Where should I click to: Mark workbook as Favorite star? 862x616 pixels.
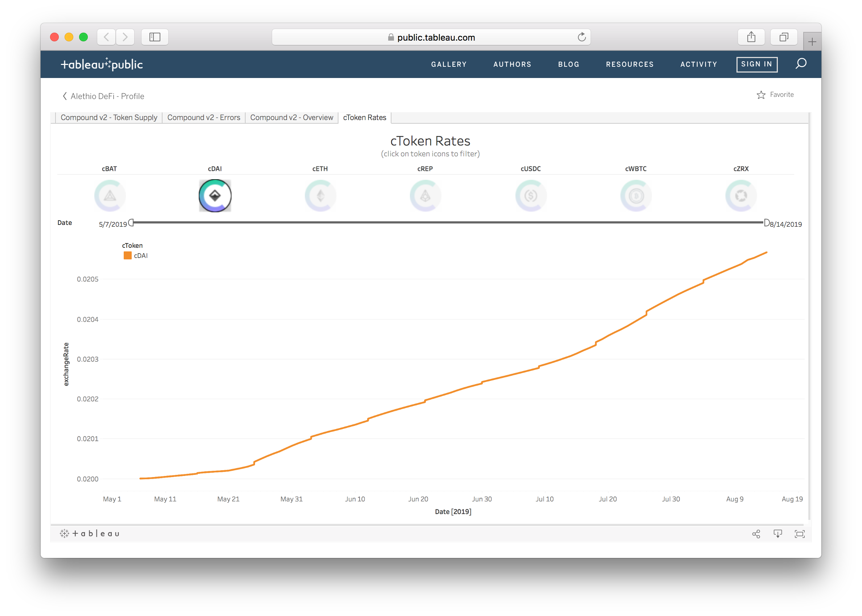[x=761, y=95]
